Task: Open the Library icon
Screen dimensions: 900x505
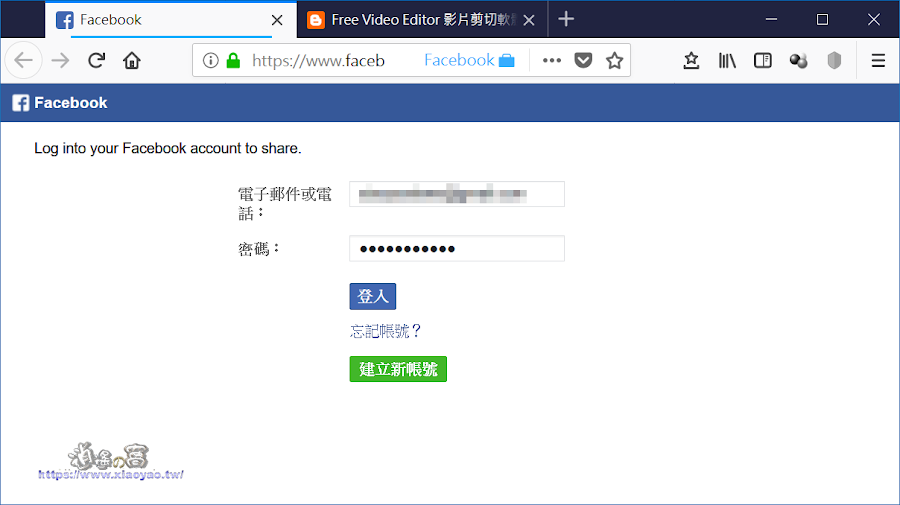Action: 727,60
